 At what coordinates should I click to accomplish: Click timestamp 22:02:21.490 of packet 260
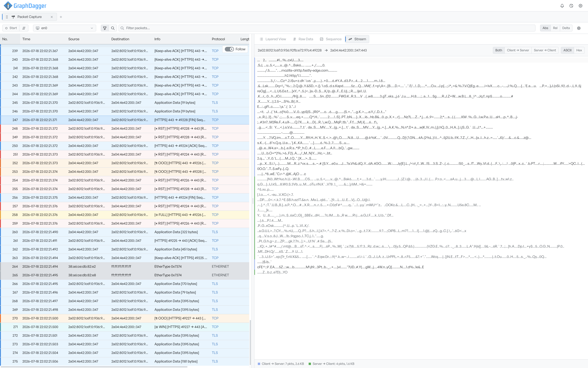tap(40, 232)
